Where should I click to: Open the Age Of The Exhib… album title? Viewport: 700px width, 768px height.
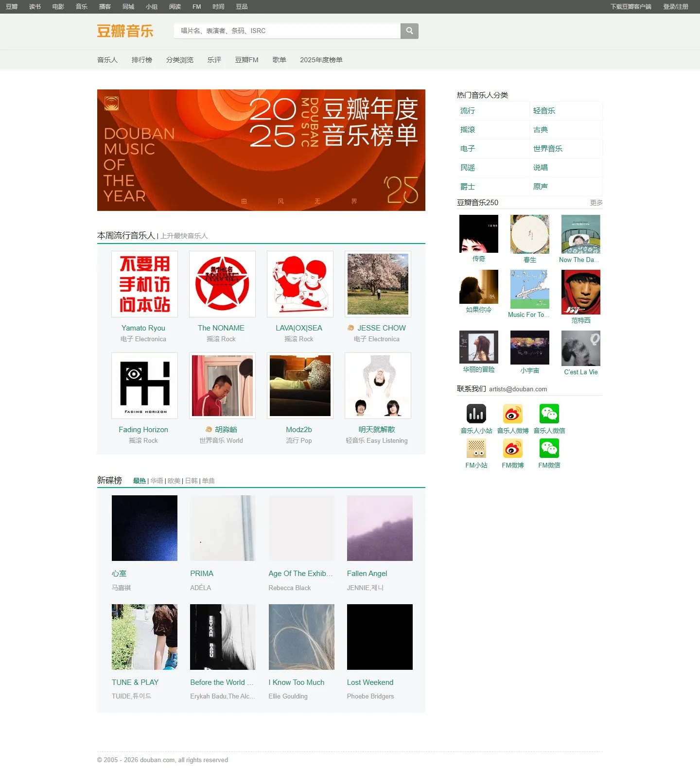tap(300, 574)
